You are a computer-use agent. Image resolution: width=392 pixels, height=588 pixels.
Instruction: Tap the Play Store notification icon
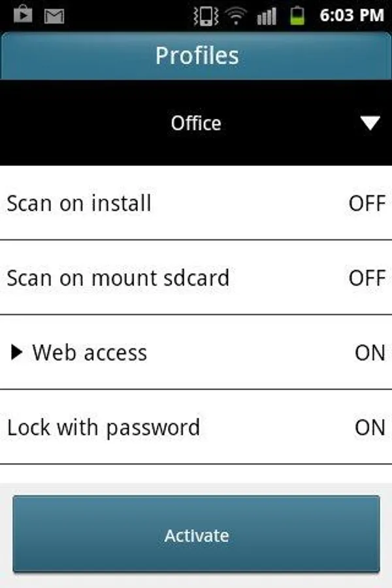[23, 15]
